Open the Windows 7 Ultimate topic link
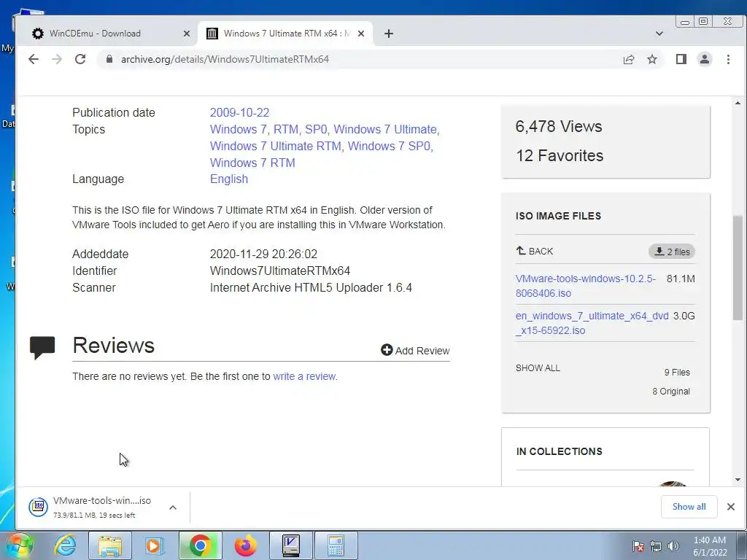The width and height of the screenshot is (747, 560). pyautogui.click(x=385, y=129)
